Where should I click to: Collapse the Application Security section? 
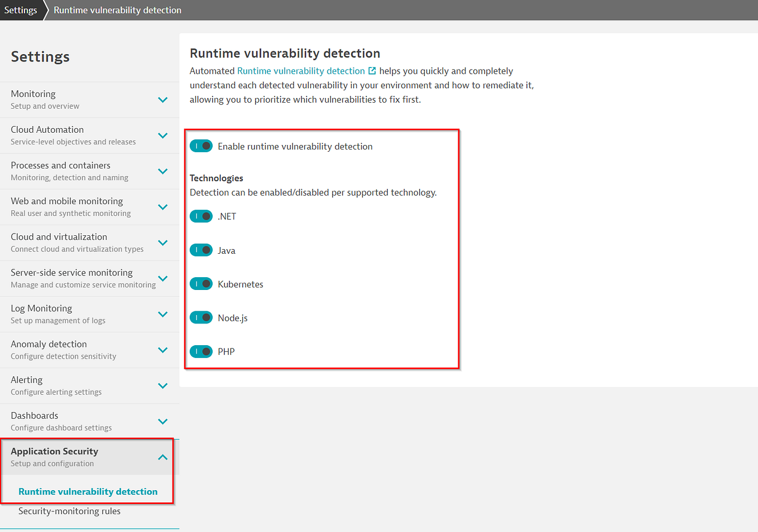tap(162, 457)
